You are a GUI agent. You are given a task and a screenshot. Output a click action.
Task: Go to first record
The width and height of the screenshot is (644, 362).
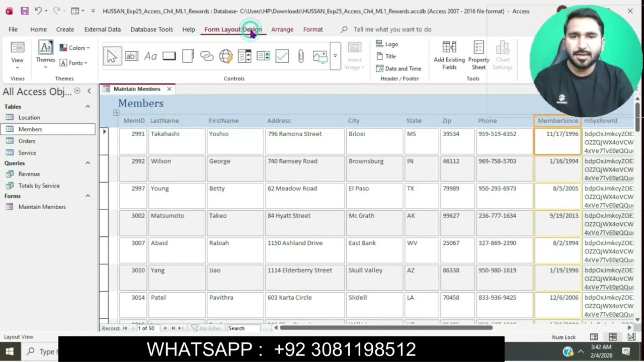point(125,328)
